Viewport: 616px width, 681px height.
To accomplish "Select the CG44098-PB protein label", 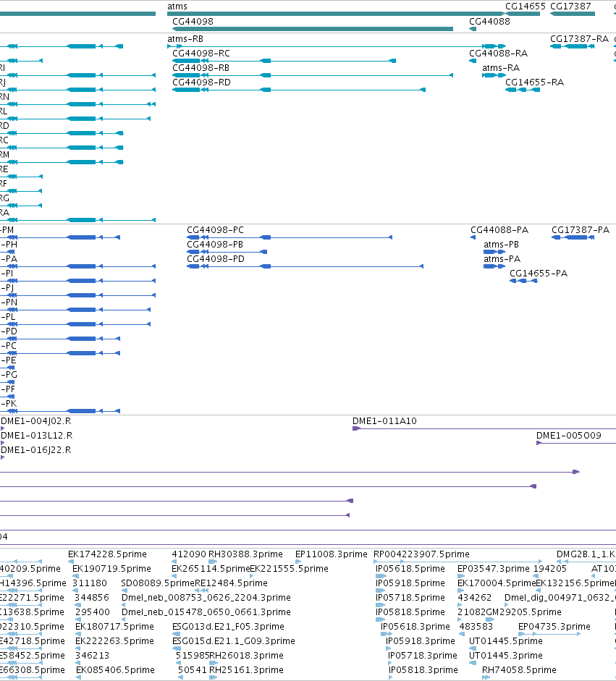I will click(x=215, y=245).
